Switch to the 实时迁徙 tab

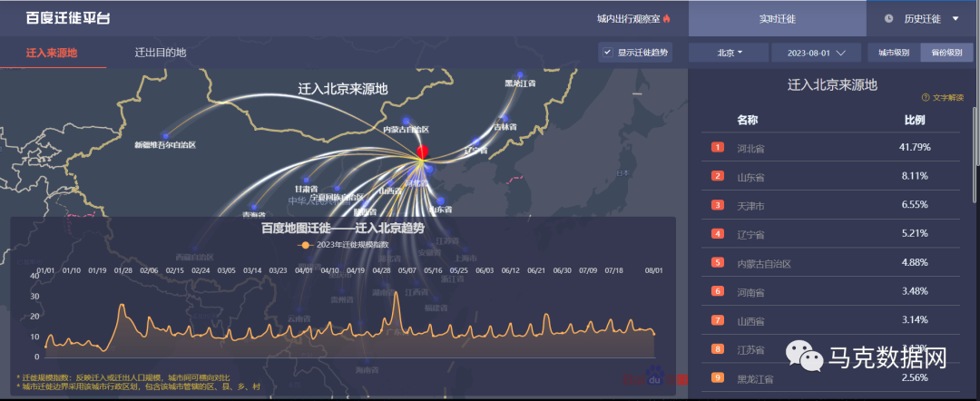(x=778, y=19)
